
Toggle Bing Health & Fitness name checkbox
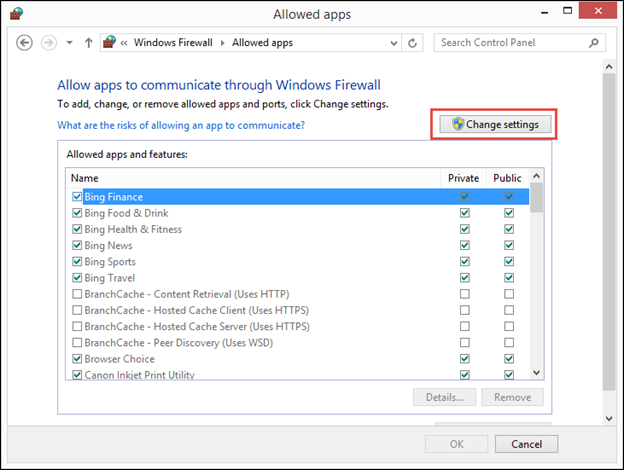coord(77,229)
